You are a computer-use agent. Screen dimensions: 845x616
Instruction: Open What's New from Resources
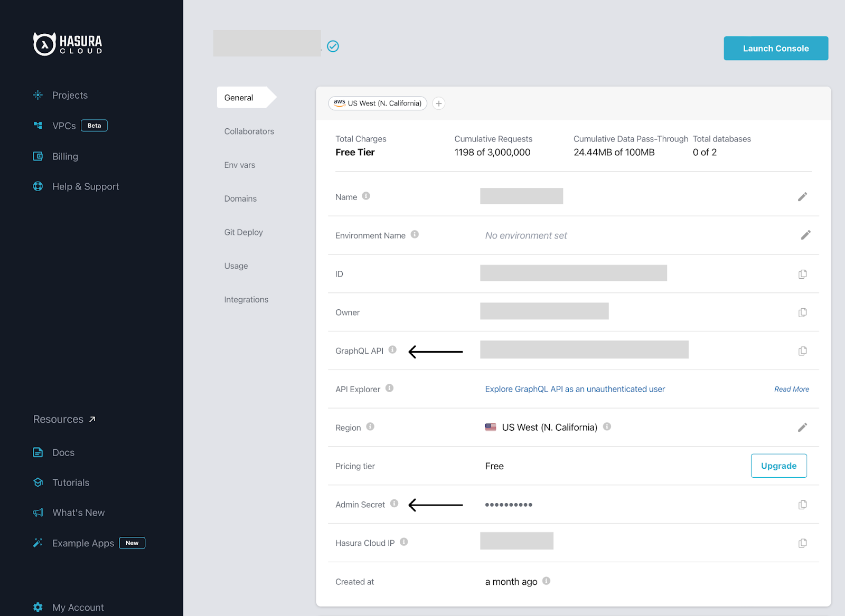pyautogui.click(x=79, y=513)
